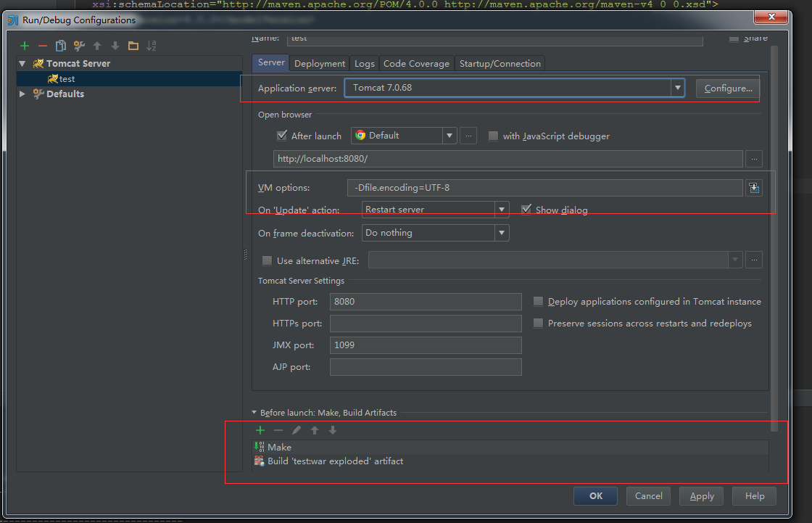Expand VM options field icon
Viewport: 812px width, 523px height.
754,188
